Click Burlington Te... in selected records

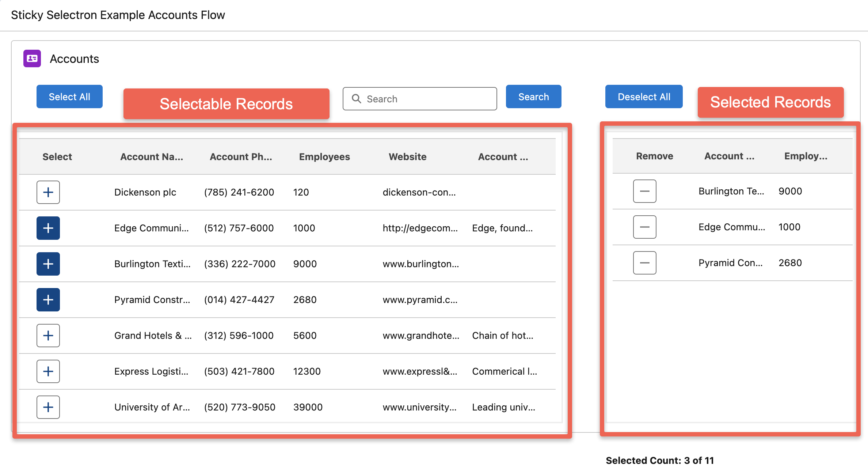tap(731, 191)
